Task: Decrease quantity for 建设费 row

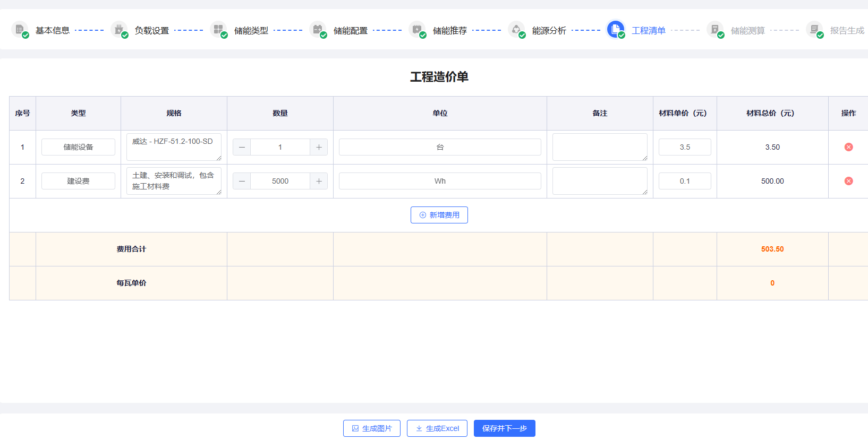Action: click(x=242, y=181)
